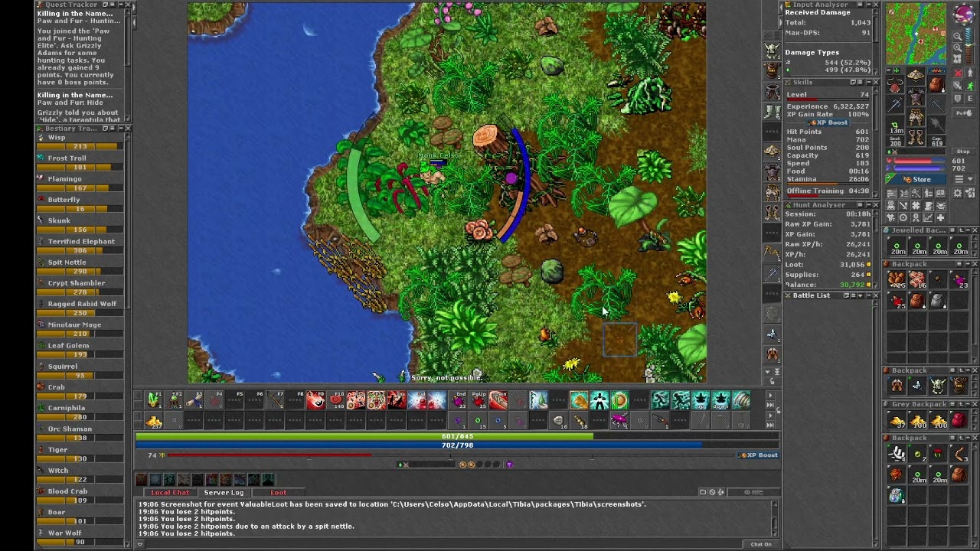
Task: Switch to the Local Chat tab
Action: pos(170,492)
